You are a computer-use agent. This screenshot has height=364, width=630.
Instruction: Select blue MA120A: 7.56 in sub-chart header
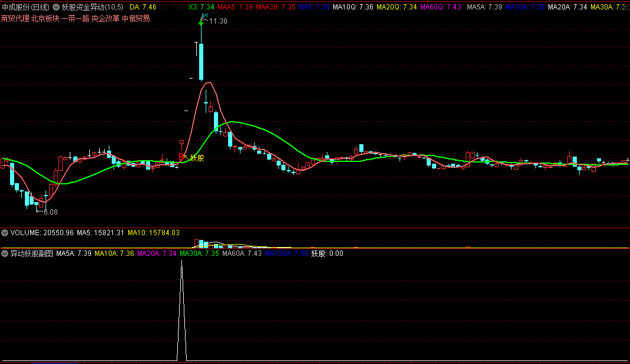click(287, 253)
